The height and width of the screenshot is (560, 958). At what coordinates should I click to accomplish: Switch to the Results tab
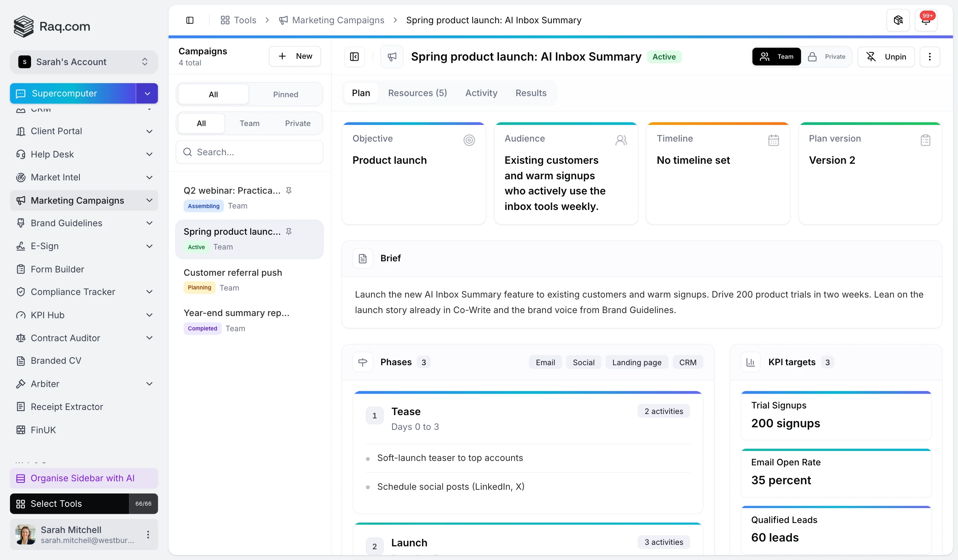point(531,93)
